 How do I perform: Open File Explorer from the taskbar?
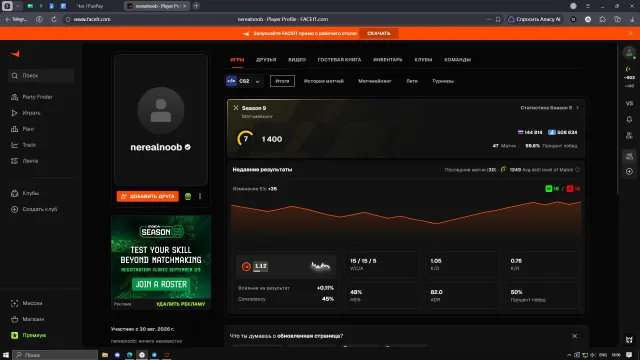105,355
